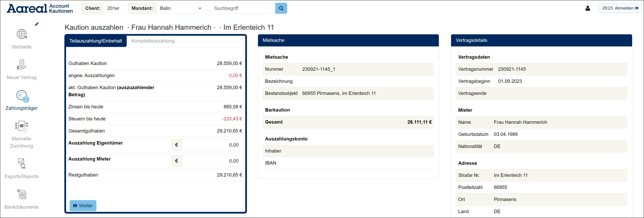Viewport: 644px width, 218px height.
Task: Focus the Suchbegriff search field
Action: pos(243,8)
